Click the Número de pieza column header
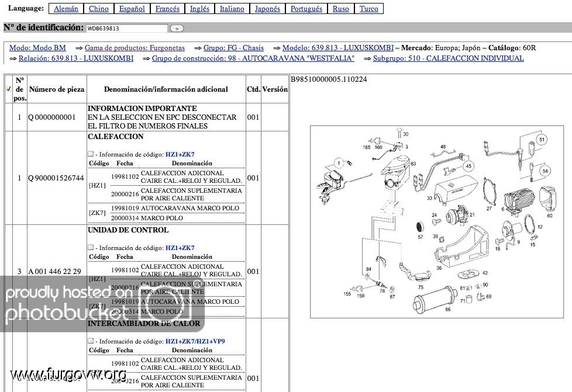 (x=57, y=89)
